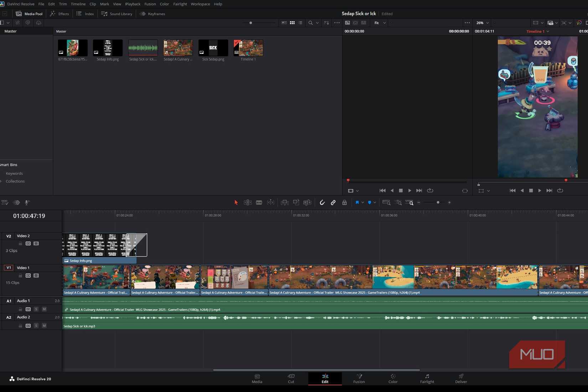Select the Sick Sedap.png thumbnail
Viewport: 588px width, 392px height.
tap(213, 48)
